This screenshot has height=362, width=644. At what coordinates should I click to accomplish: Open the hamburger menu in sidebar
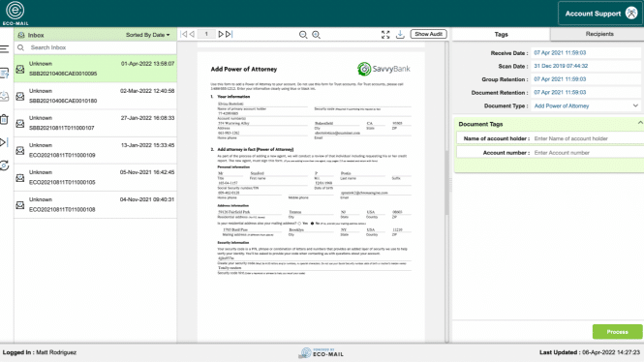(x=5, y=49)
